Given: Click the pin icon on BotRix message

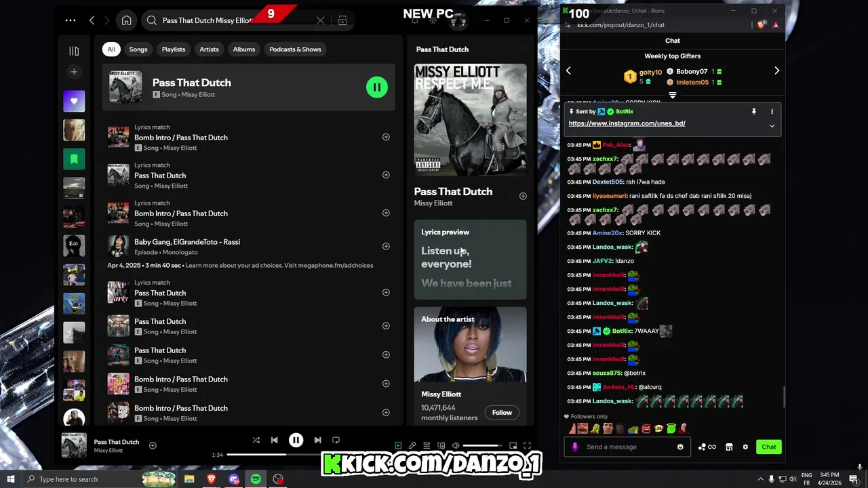Looking at the screenshot, I should [753, 111].
